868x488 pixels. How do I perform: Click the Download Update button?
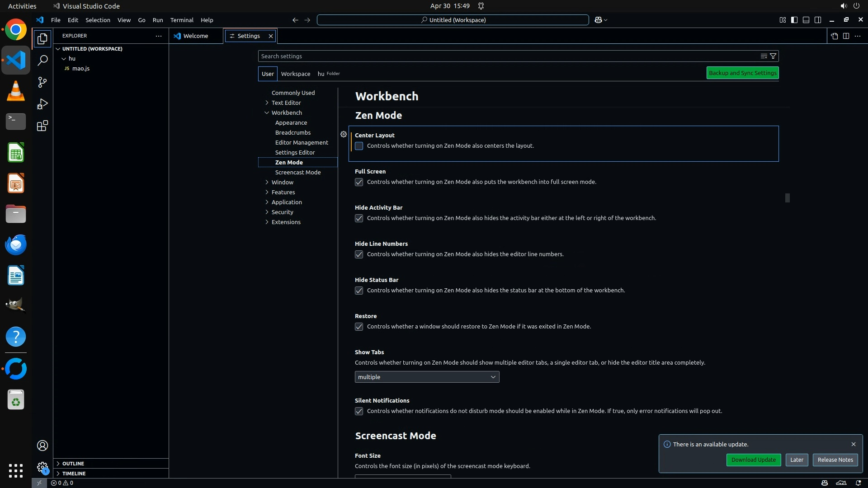(x=753, y=460)
